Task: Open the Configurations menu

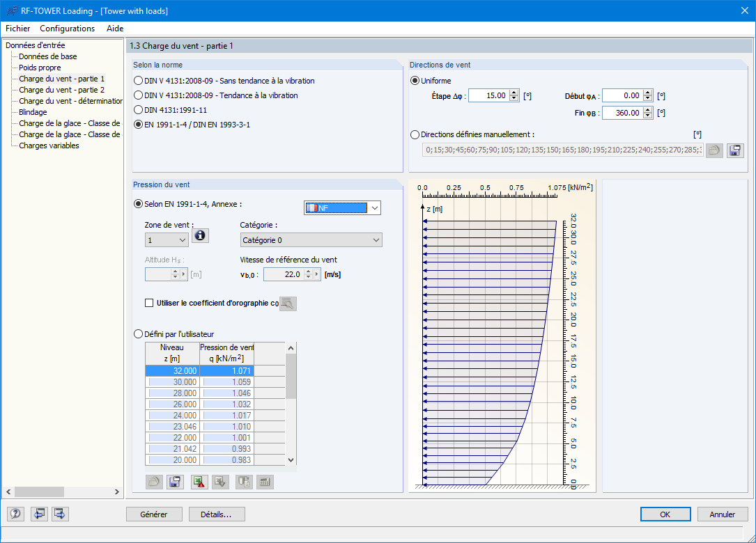Action: pos(68,29)
